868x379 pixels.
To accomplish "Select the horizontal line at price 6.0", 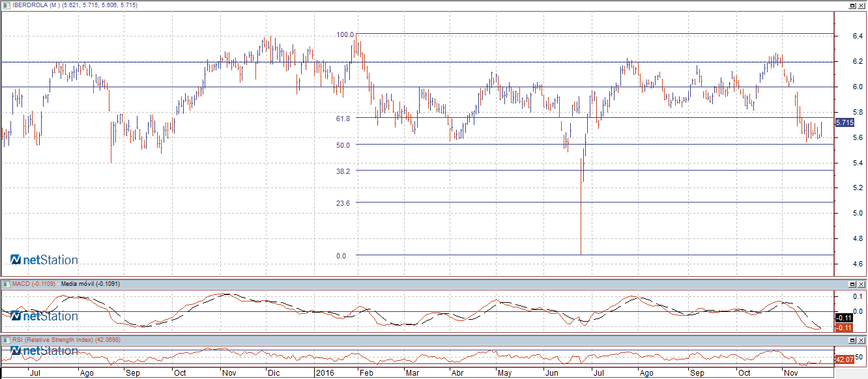I will point(417,87).
